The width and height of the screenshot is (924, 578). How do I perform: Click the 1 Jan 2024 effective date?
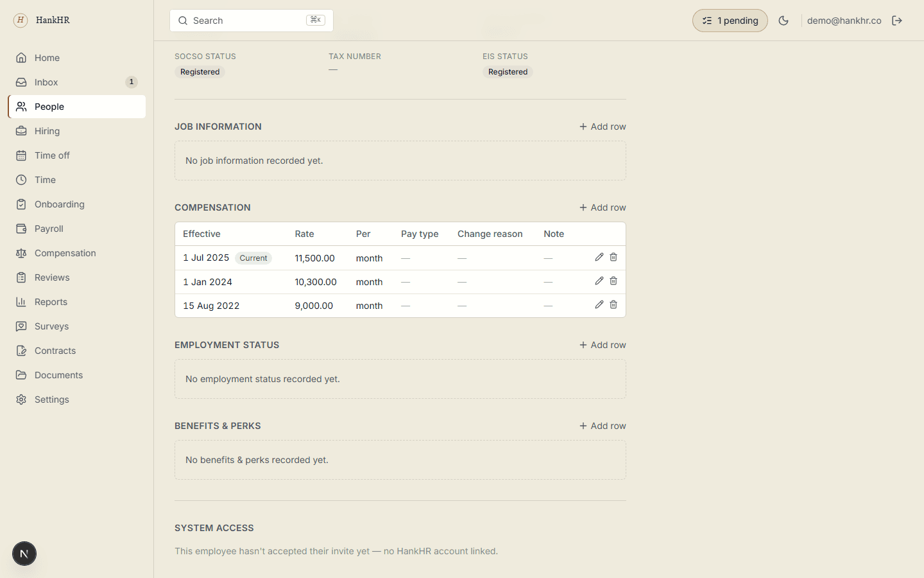click(x=207, y=282)
